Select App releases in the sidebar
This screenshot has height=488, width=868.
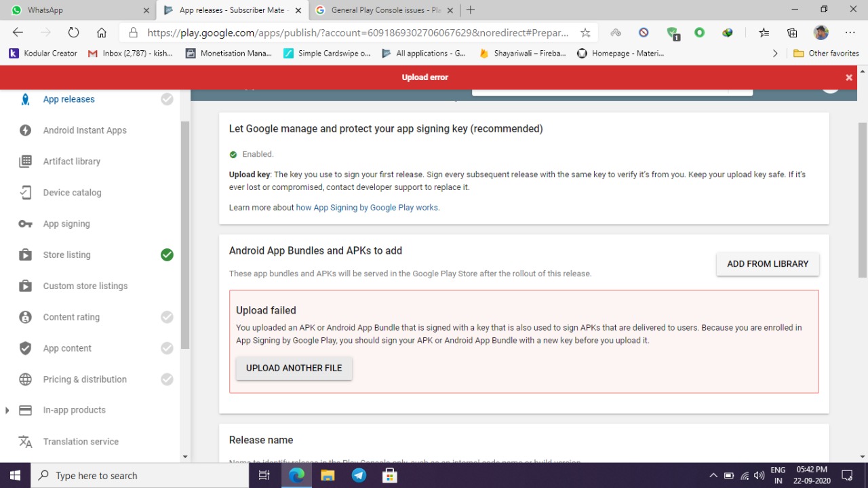[x=68, y=99]
